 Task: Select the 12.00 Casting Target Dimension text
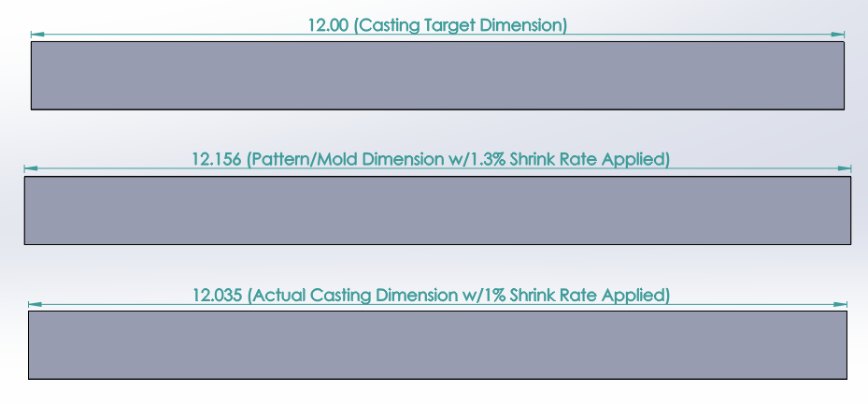(437, 25)
